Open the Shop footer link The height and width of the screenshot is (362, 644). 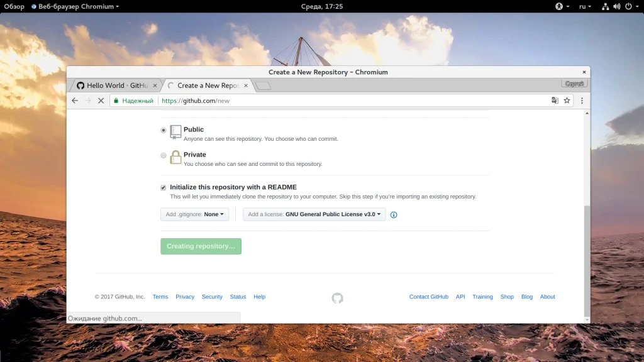click(507, 297)
